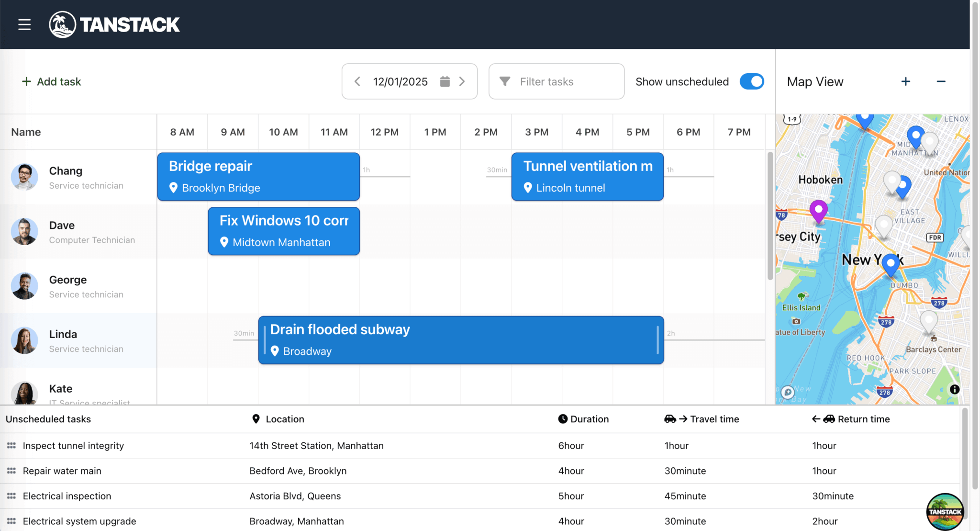
Task: Click the Filter tasks input field
Action: (x=556, y=81)
